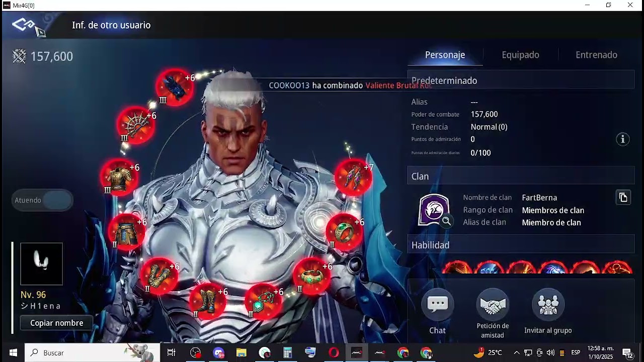Toggle the Atuendo outfit switch
This screenshot has width=644, height=362.
[x=43, y=200]
